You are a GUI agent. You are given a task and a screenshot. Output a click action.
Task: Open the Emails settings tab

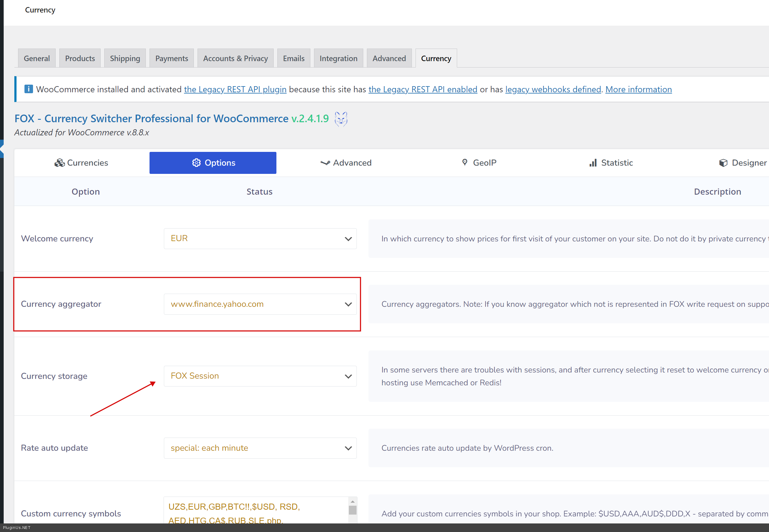294,58
